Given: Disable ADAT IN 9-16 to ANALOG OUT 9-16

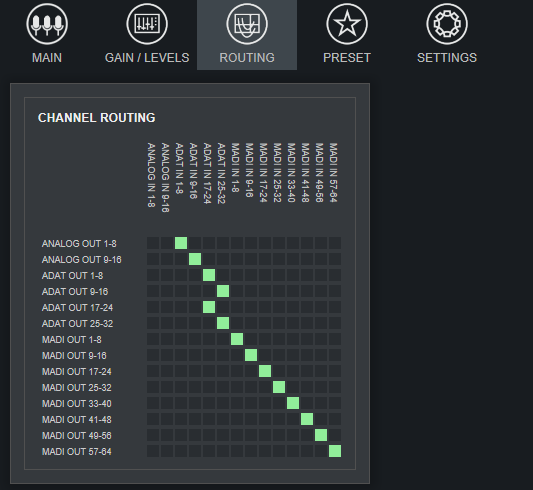Looking at the screenshot, I should click(x=195, y=259).
